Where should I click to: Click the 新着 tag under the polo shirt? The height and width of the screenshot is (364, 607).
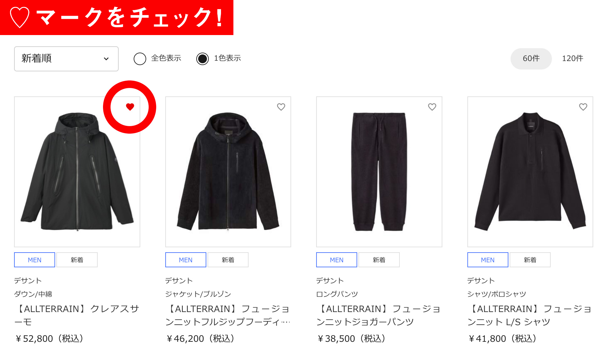(530, 260)
